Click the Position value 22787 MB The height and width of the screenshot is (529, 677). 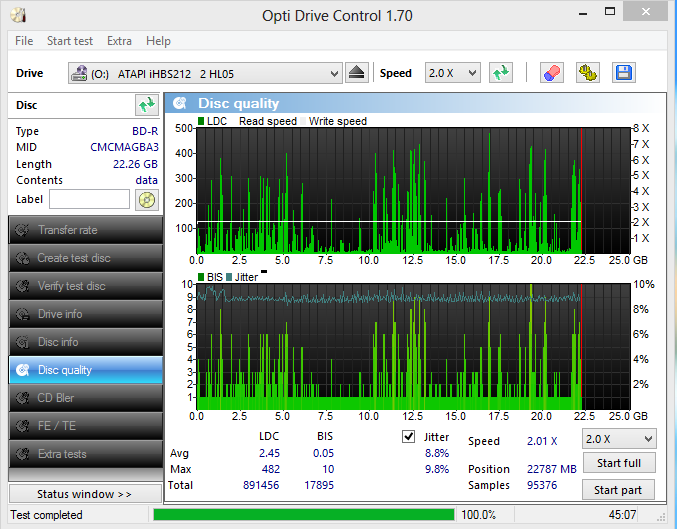552,469
